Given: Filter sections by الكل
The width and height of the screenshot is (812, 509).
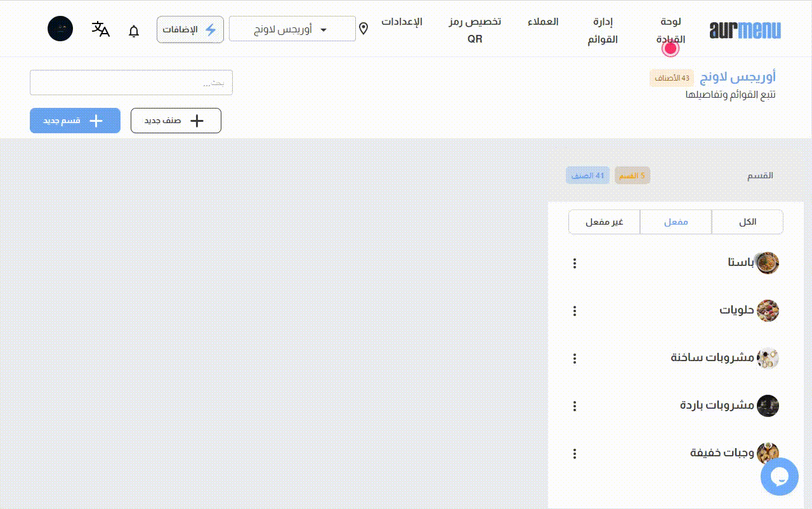Looking at the screenshot, I should click(x=747, y=222).
